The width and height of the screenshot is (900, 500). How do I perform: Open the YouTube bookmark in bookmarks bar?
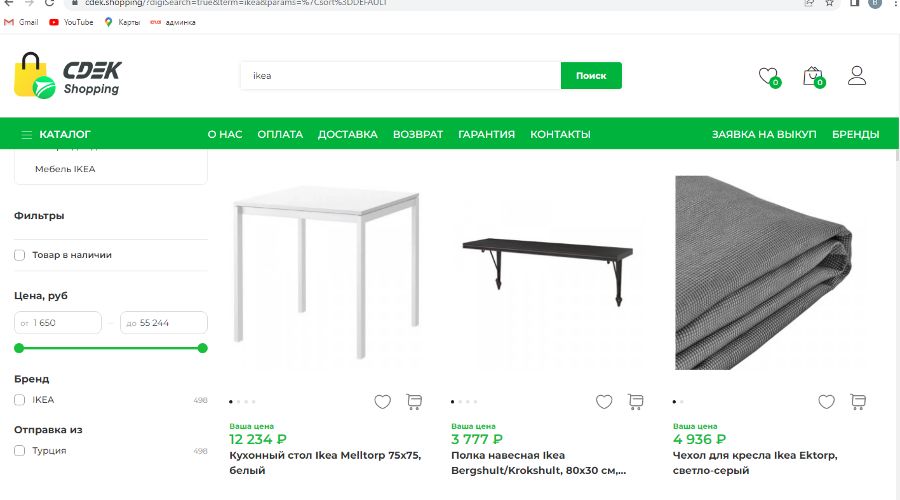pos(71,22)
